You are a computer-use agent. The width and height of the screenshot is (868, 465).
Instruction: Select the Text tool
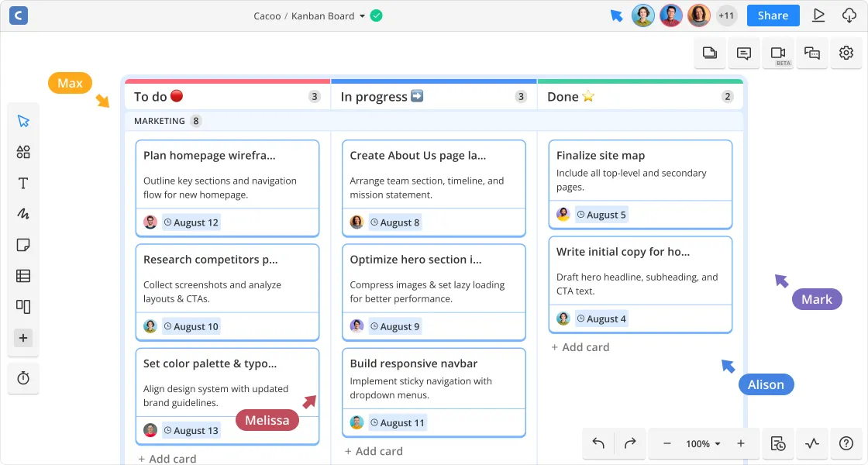(x=23, y=184)
